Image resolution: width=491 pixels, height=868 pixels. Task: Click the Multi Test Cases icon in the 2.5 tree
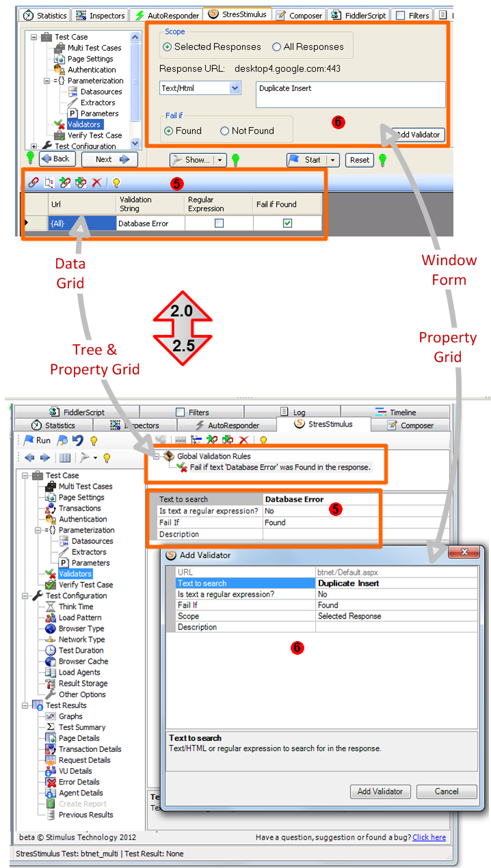point(50,486)
